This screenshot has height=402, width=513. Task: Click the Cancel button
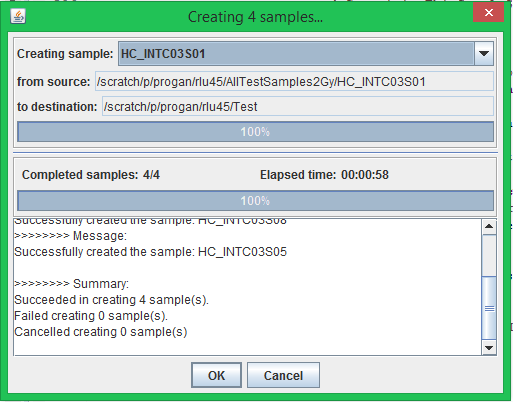(283, 375)
